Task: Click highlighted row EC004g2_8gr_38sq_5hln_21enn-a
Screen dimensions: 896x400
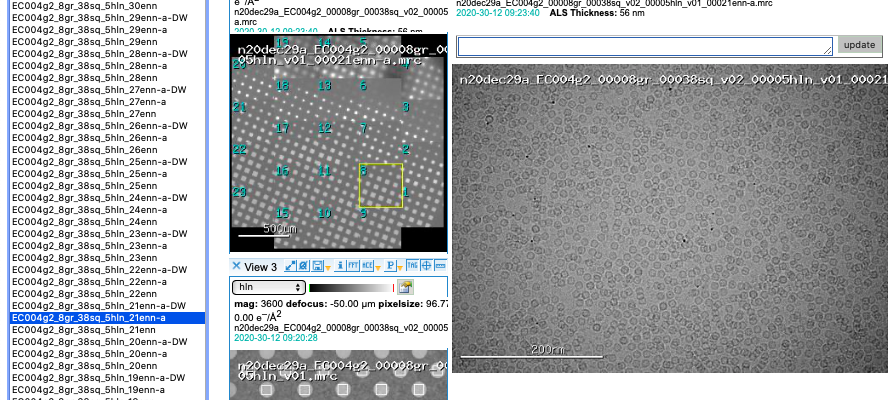Action: coord(107,318)
